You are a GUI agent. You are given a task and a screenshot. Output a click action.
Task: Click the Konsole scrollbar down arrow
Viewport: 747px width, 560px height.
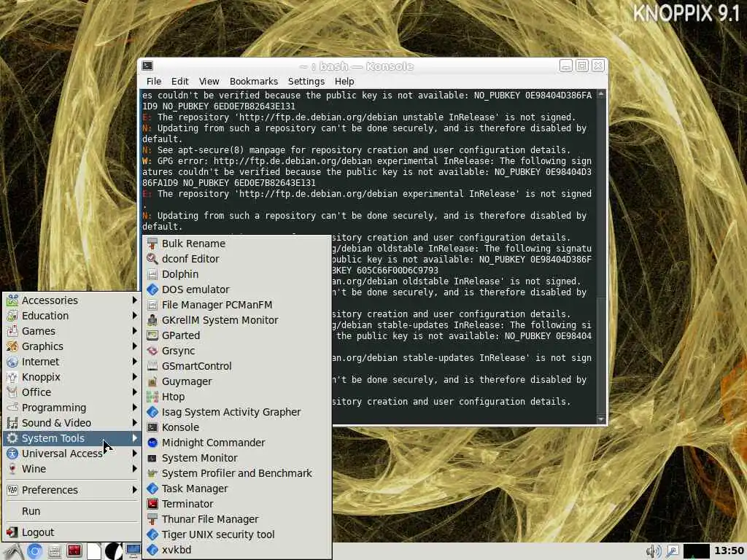[x=601, y=419]
